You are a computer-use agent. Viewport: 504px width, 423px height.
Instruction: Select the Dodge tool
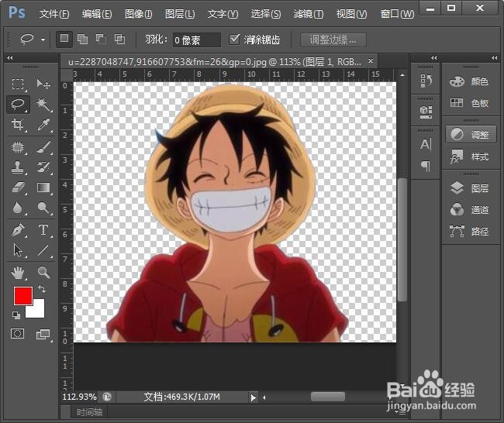coord(43,208)
